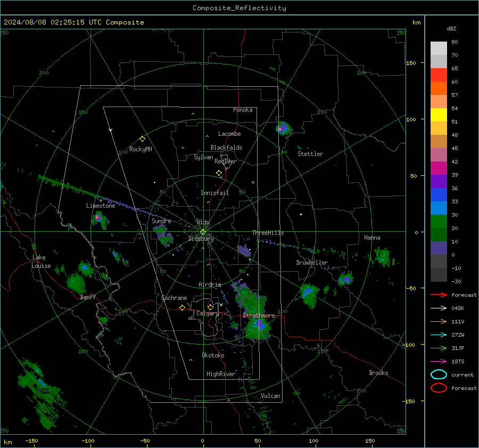Click the ThreeHills label
This screenshot has height=448, width=479.
(x=268, y=233)
